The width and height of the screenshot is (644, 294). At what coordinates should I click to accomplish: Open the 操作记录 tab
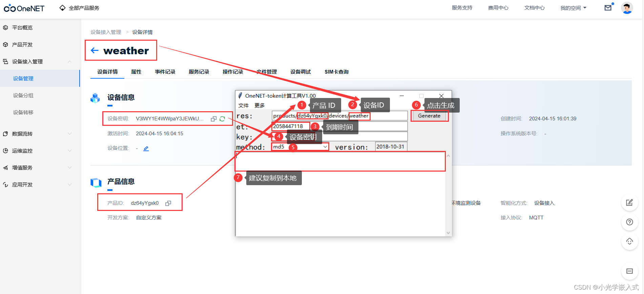(233, 72)
